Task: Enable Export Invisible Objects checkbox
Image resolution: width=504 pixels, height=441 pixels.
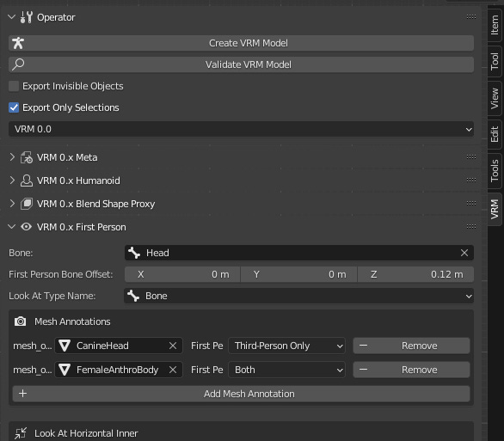Action: tap(14, 86)
